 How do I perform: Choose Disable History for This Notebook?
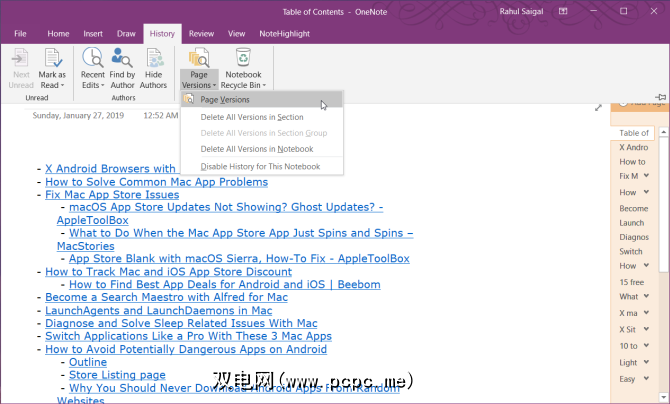260,166
